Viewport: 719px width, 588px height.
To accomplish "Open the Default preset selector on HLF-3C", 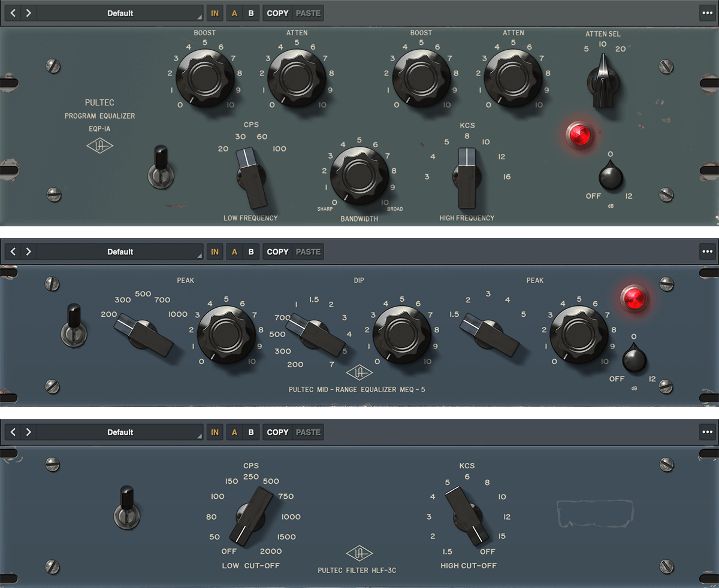I will coord(120,432).
